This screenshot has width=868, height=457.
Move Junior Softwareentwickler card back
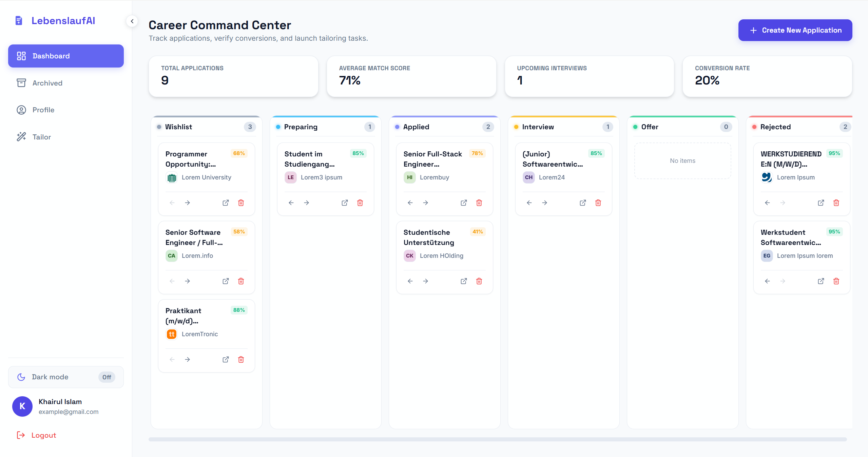pyautogui.click(x=529, y=203)
